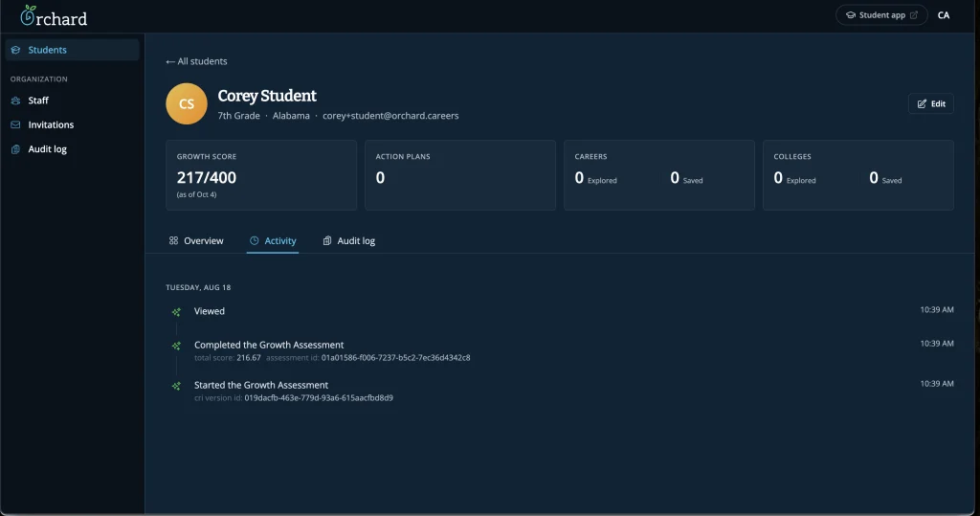
Task: Go back to All students
Action: 196,61
